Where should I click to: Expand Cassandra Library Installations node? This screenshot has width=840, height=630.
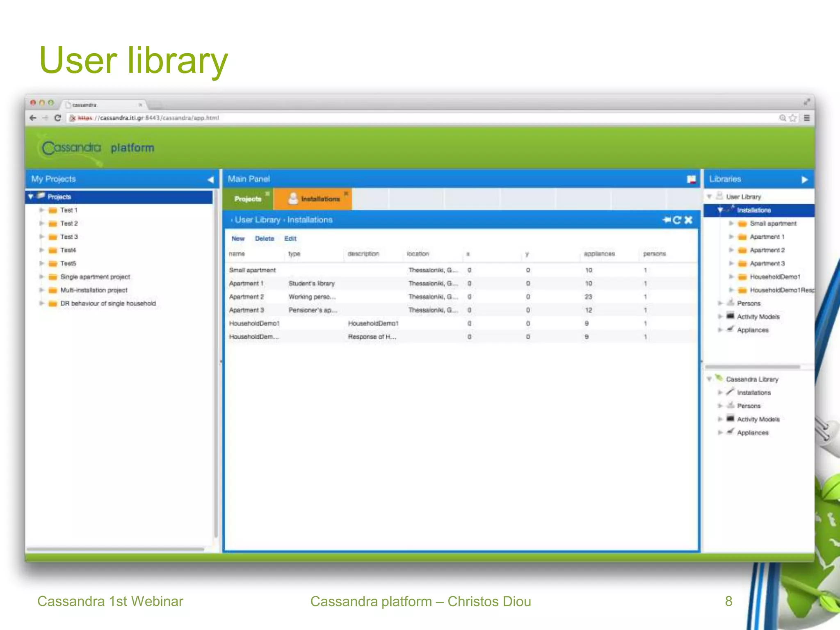tap(720, 393)
